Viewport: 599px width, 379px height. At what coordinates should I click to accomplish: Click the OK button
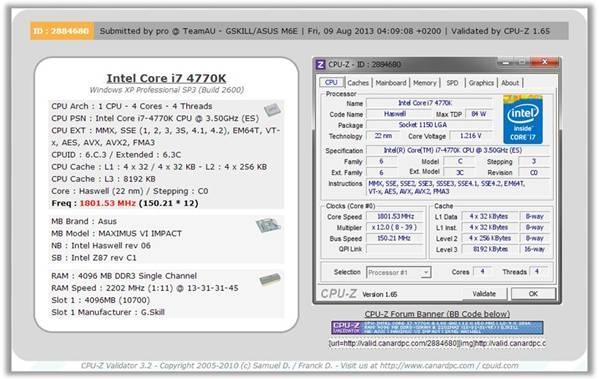(533, 294)
